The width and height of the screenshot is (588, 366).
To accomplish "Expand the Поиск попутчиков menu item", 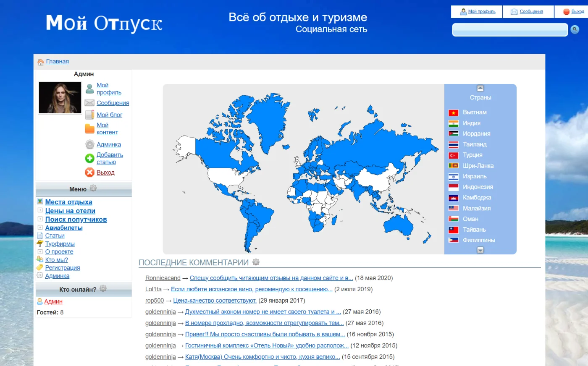I will click(x=40, y=219).
